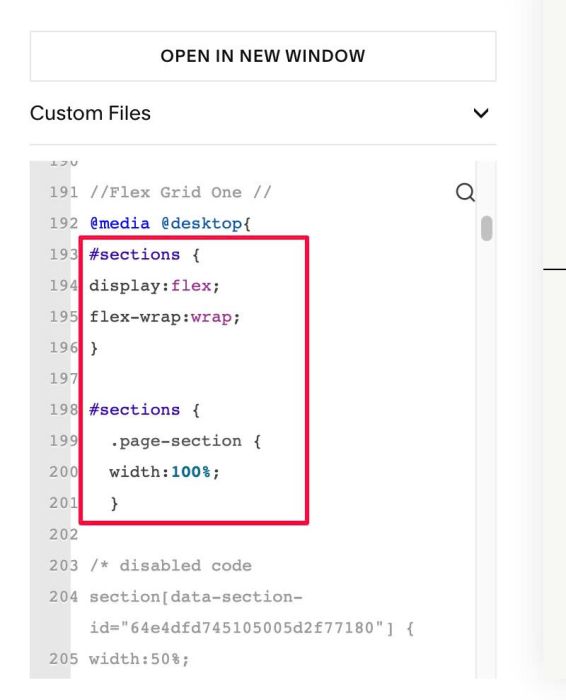Click the search magnifier icon in code editor
The width and height of the screenshot is (566, 700).
click(x=465, y=193)
